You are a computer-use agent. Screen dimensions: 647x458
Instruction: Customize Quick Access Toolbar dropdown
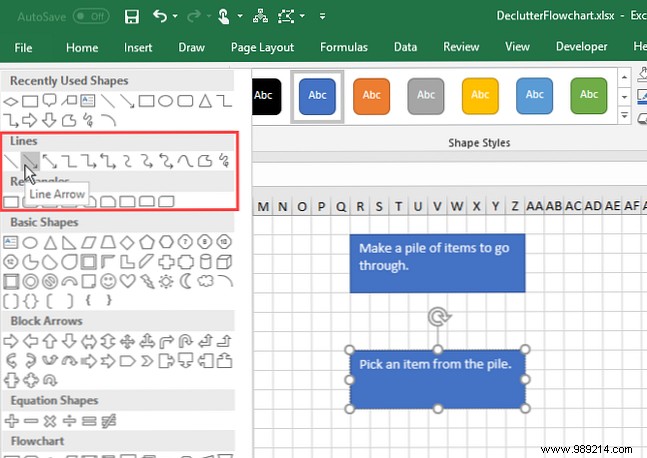(322, 17)
